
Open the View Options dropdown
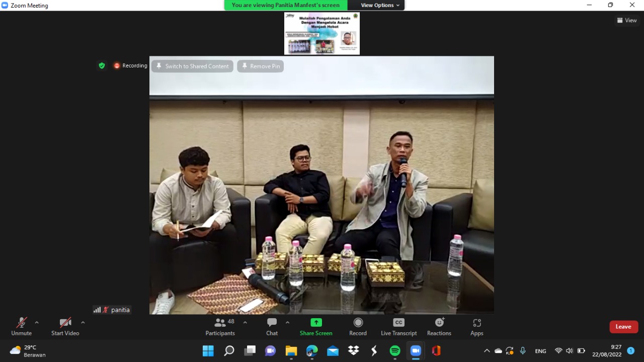(x=380, y=5)
